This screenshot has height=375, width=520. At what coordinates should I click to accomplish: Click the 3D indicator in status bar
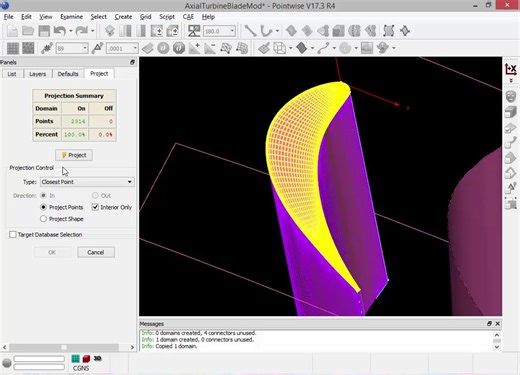tap(97, 358)
